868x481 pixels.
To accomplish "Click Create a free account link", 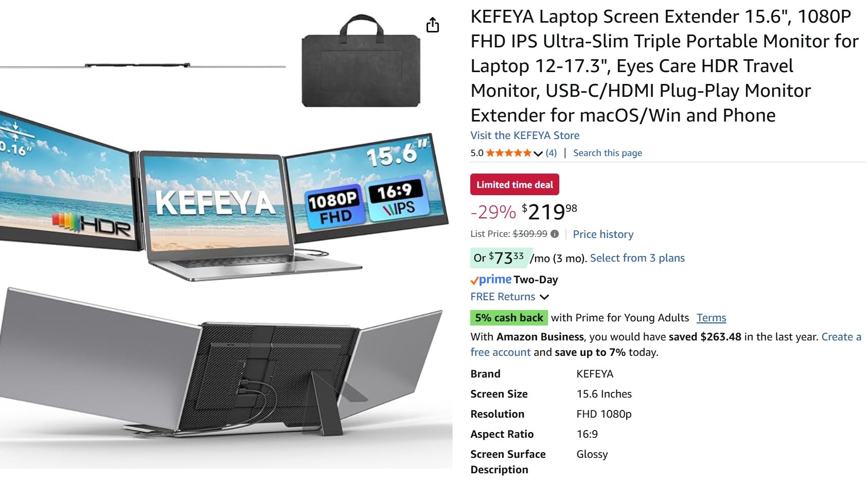I will click(666, 345).
